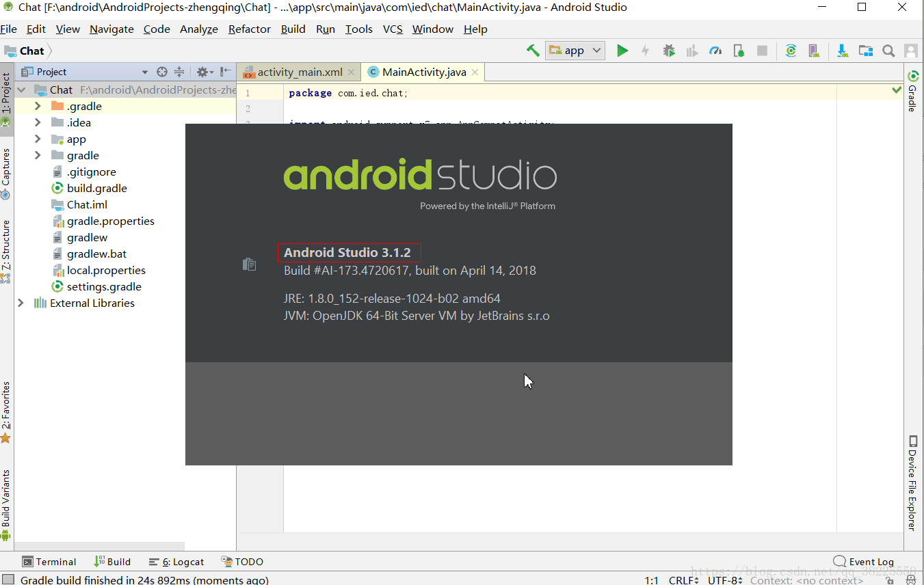
Task: Stop the running process with the square icon
Action: pyautogui.click(x=762, y=51)
